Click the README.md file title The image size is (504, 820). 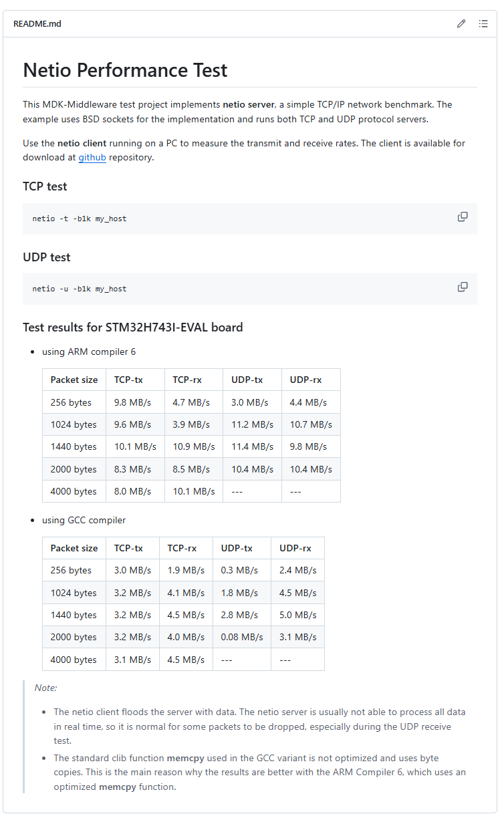coord(37,24)
